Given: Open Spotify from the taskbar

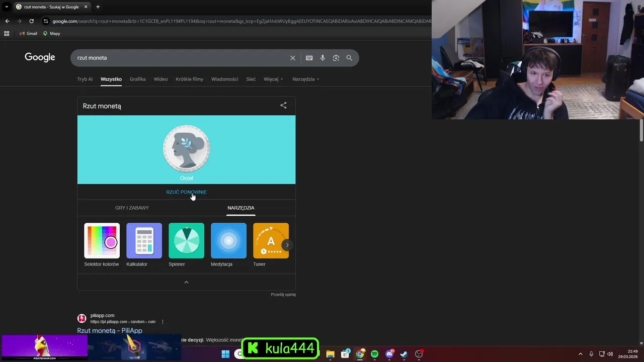Looking at the screenshot, I should (374, 354).
